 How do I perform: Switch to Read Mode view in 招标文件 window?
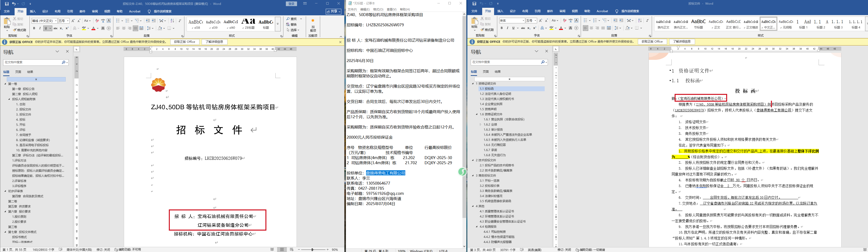(x=272, y=250)
